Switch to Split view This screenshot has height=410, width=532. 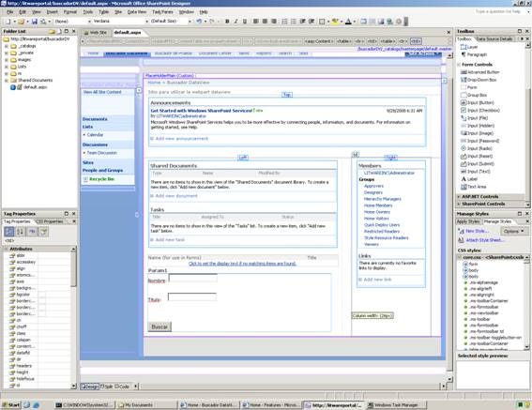(106, 387)
